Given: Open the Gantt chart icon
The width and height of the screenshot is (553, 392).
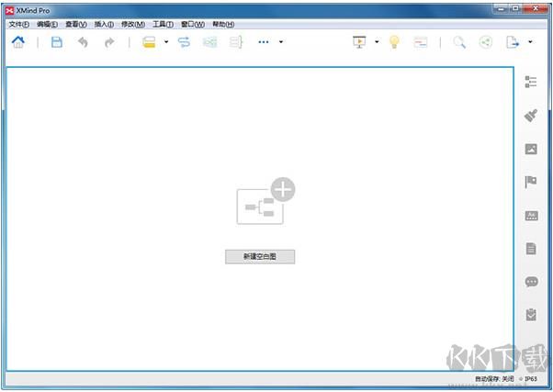Looking at the screenshot, I should (421, 42).
